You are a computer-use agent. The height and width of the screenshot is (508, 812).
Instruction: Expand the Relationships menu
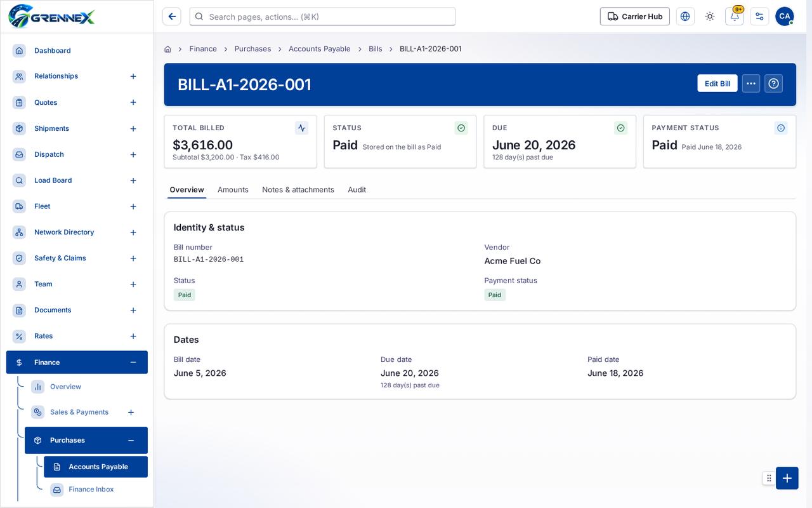coord(133,76)
